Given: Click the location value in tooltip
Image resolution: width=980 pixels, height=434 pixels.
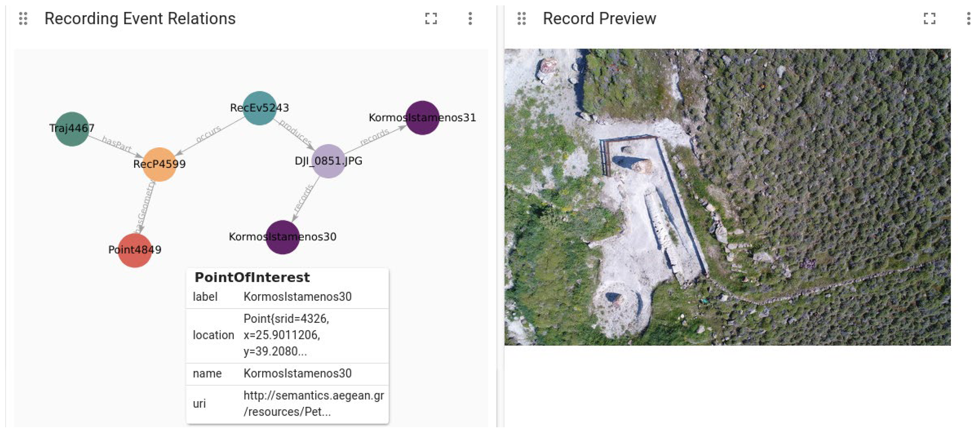Looking at the screenshot, I should [286, 335].
